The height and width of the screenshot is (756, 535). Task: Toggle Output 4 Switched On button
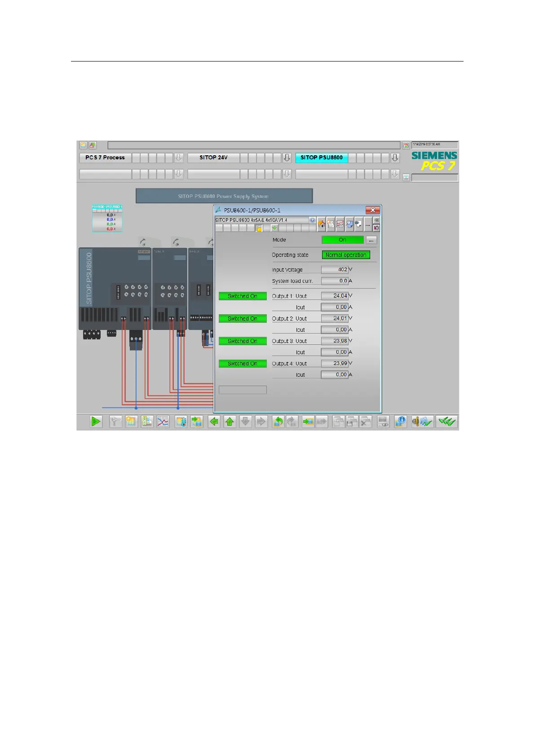pos(243,364)
